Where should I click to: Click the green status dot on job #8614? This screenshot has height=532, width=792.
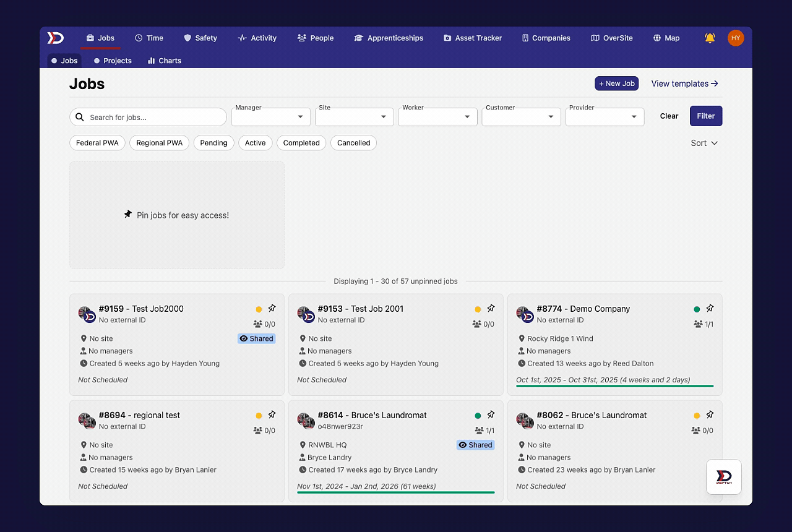478,416
